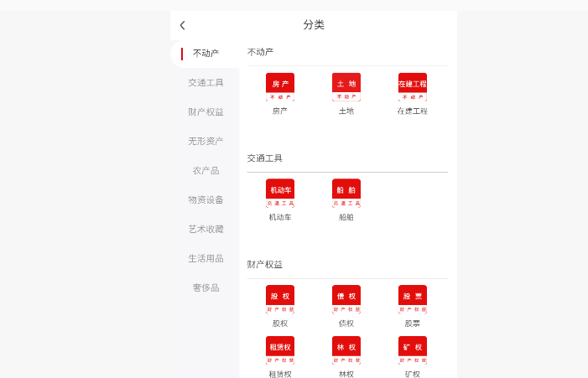Select the 矿权 category icon

[x=413, y=351]
